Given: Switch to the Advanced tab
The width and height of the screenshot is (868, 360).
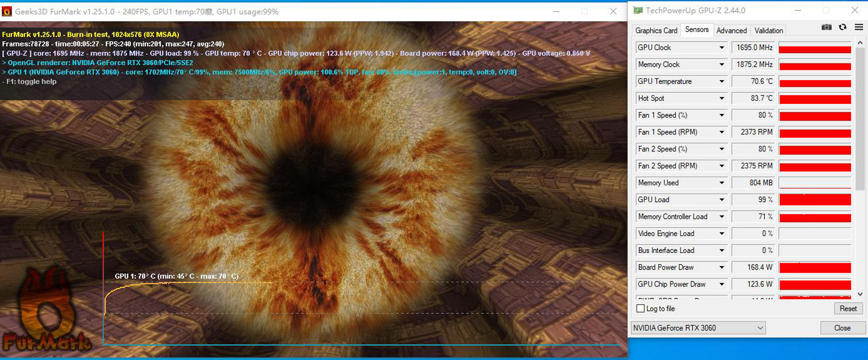Looking at the screenshot, I should point(731,31).
